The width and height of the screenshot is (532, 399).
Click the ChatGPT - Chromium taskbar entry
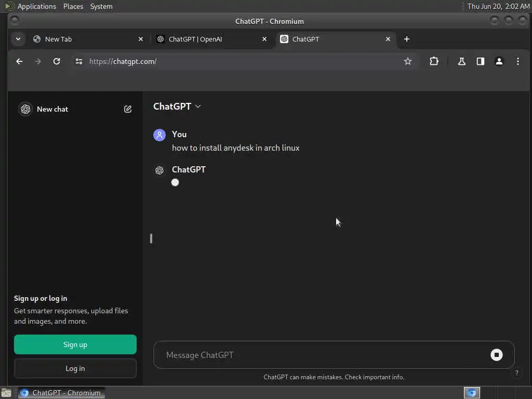[61, 393]
